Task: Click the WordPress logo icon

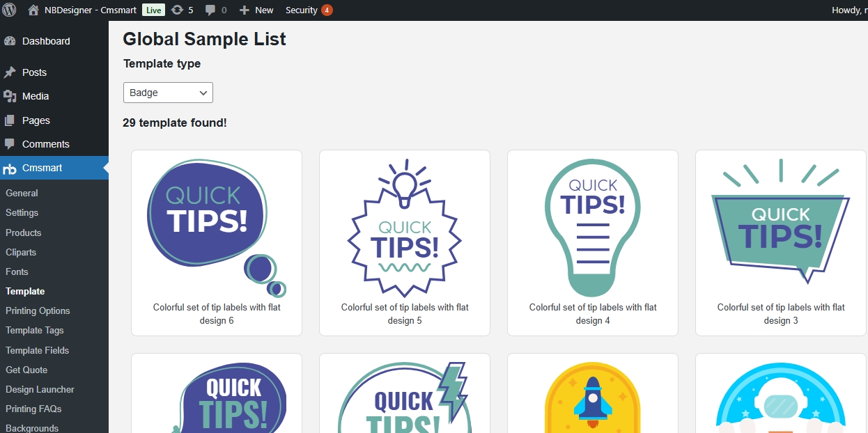Action: pyautogui.click(x=9, y=10)
